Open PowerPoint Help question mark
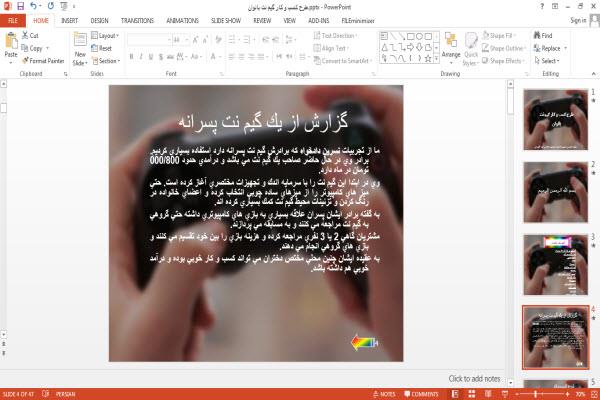This screenshot has width=600, height=400. [x=542, y=7]
